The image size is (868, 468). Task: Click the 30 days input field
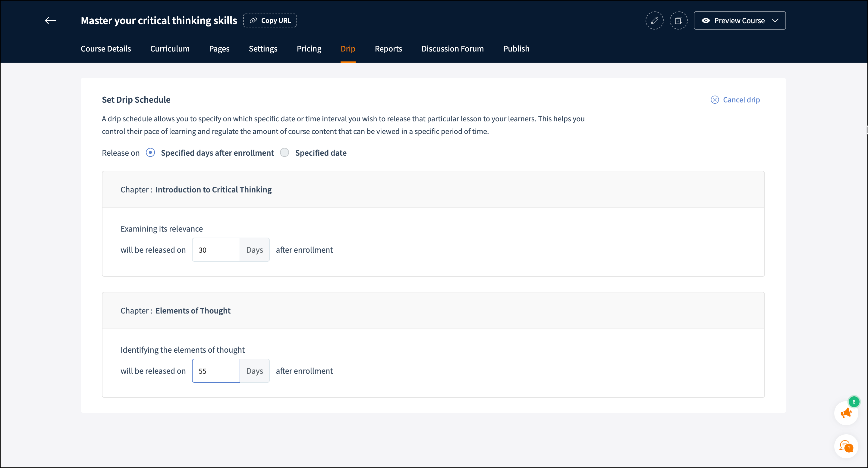pyautogui.click(x=216, y=250)
